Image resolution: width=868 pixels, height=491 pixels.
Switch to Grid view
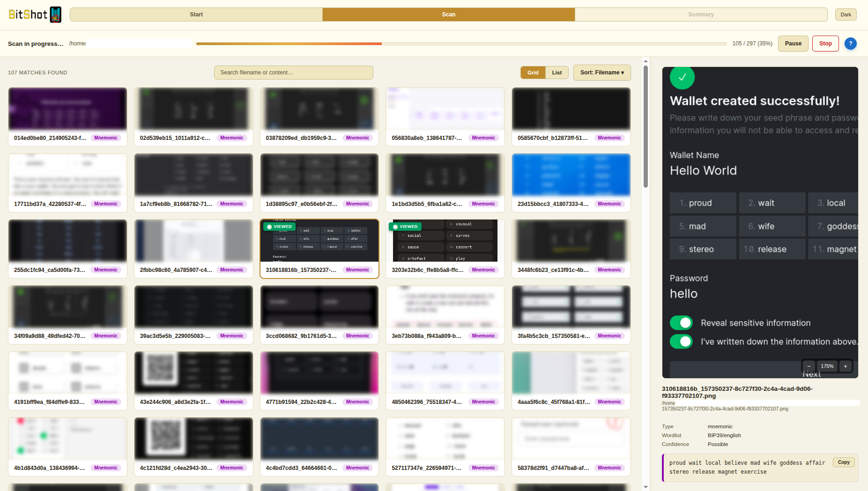(533, 73)
